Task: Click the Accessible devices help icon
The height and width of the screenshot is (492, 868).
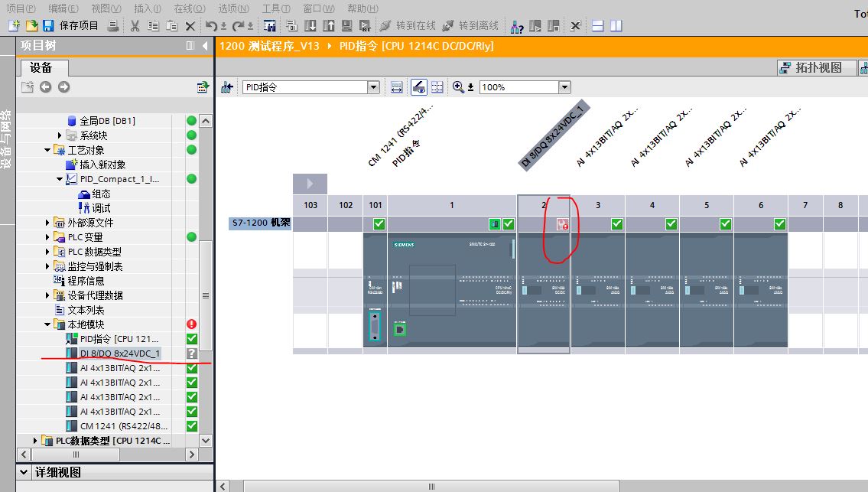Action: click(x=517, y=26)
